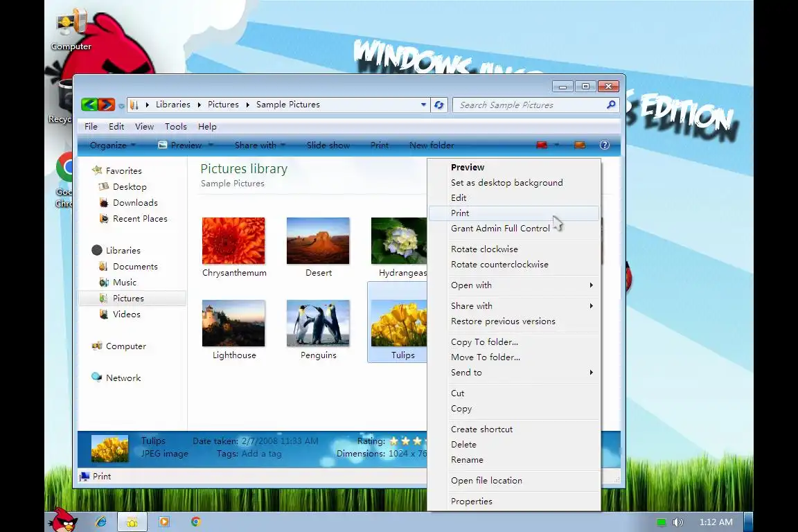This screenshot has width=798, height=532.
Task: Choose Edit in the context menu
Action: coord(514,198)
